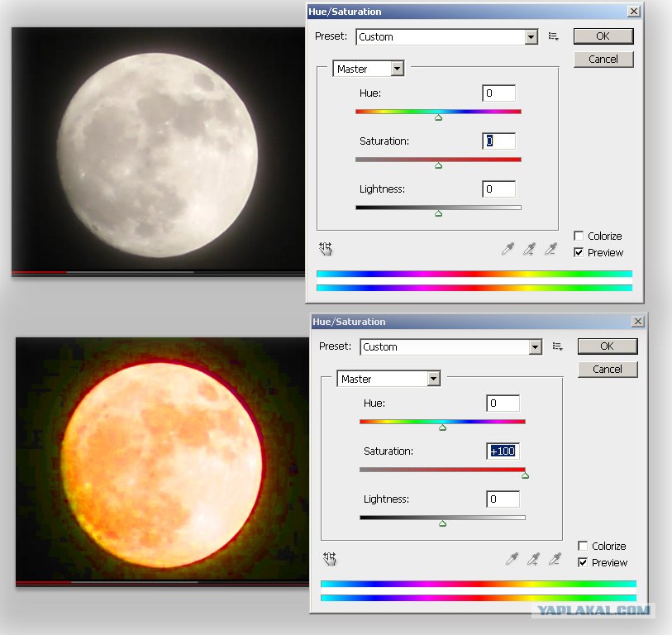
Task: Click the Hue slider handle in top dialog
Action: pos(438,117)
